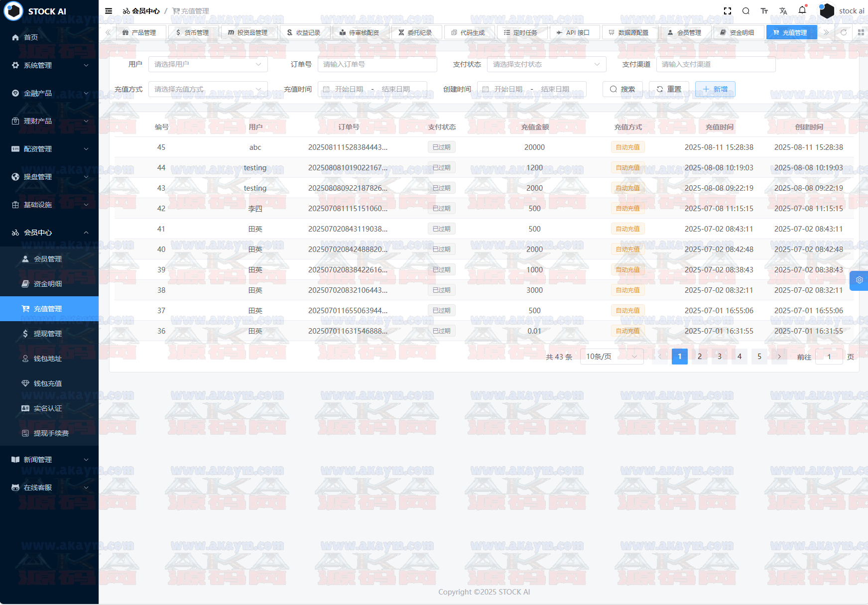Screen dimensions: 868x605
Task: Click the 搜索 button
Action: (x=622, y=89)
